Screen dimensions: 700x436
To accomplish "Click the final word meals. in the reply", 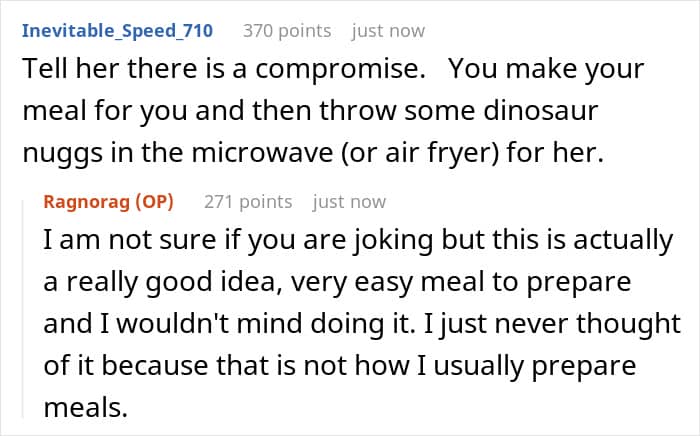I will tap(86, 408).
